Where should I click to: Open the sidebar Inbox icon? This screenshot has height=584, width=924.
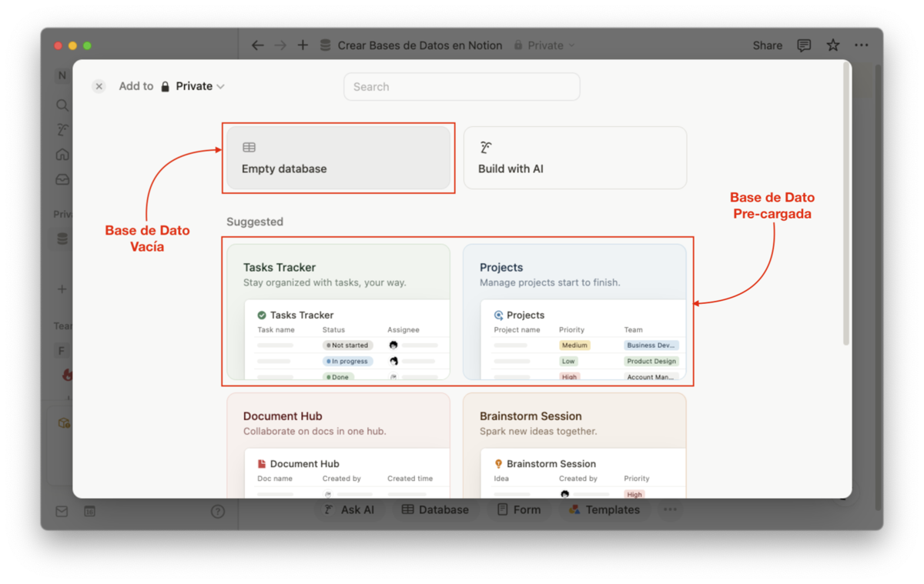click(62, 179)
